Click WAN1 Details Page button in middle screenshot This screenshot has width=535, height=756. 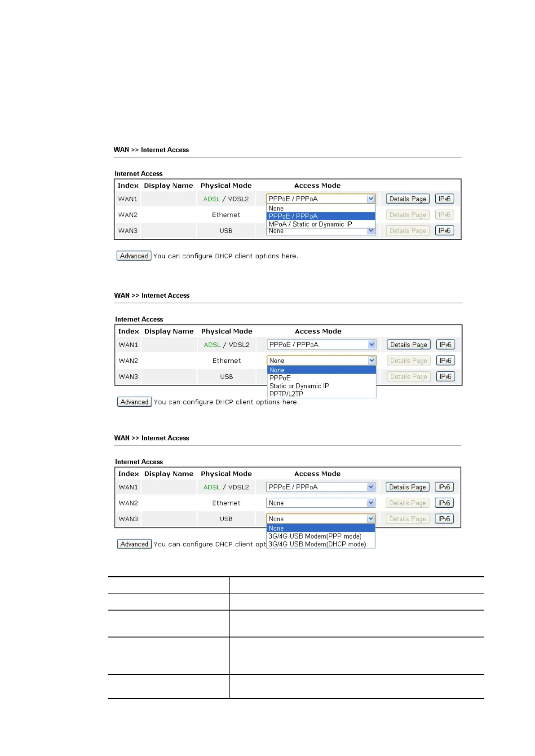(x=408, y=345)
